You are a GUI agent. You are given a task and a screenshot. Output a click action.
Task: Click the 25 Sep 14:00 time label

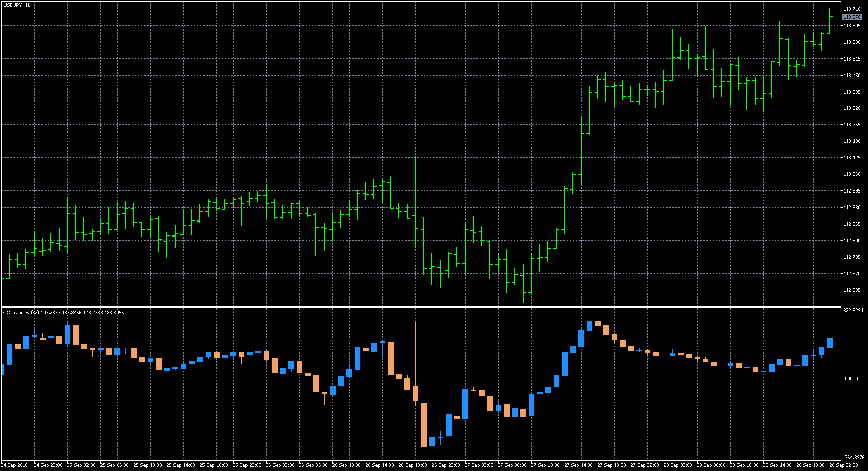181,465
